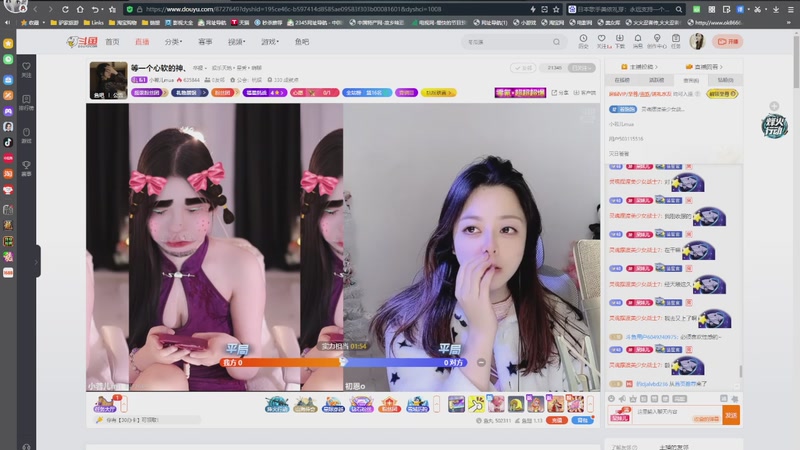Screen dimensions: 800x450
Task: Open the Douyu logo home link
Action: click(x=82, y=42)
